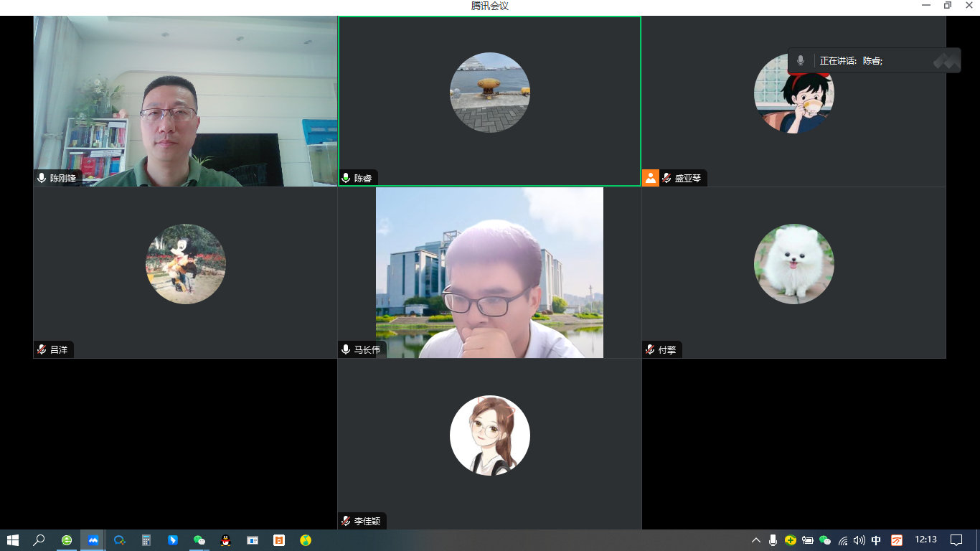The width and height of the screenshot is (980, 551).
Task: Click the muted microphone icon for 吕洋
Action: (42, 350)
